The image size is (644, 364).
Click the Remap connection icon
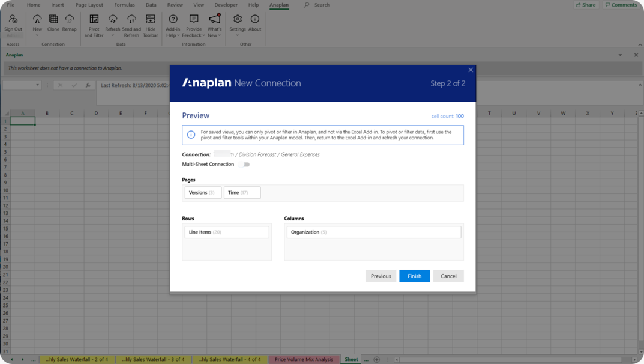pyautogui.click(x=70, y=19)
